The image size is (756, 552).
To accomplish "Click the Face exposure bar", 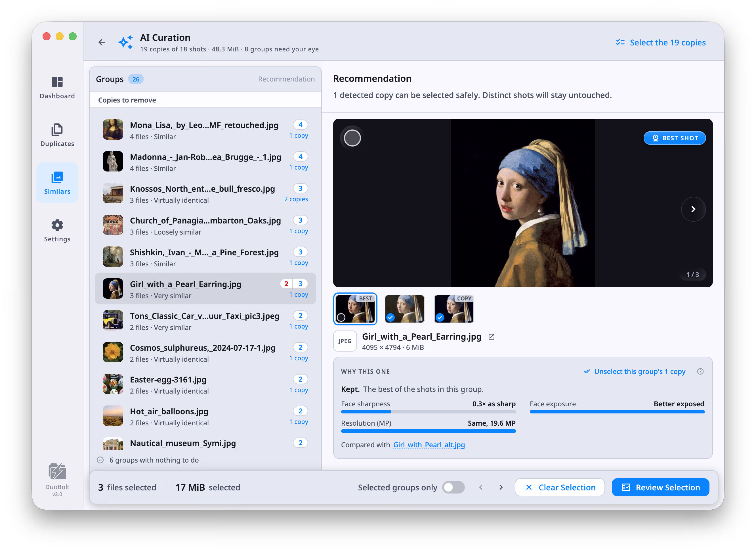I will coord(617,412).
